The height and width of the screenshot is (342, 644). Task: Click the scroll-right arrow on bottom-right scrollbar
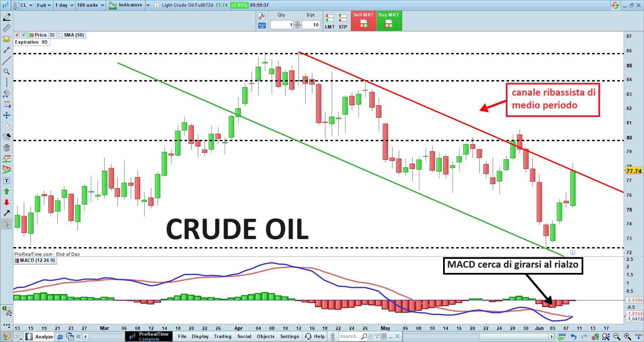pyautogui.click(x=551, y=336)
